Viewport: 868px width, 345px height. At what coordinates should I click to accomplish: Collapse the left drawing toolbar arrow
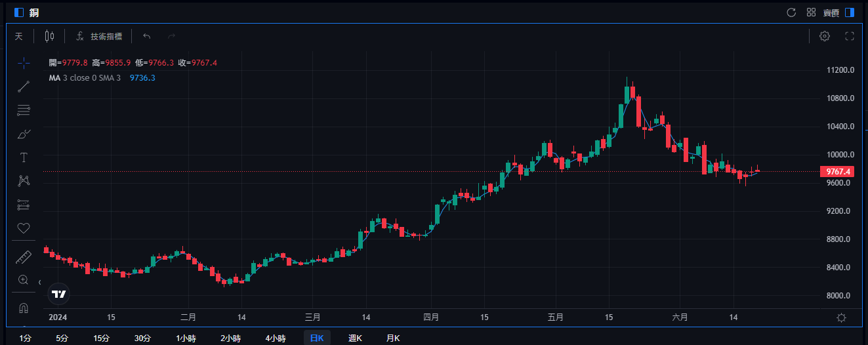point(40,282)
